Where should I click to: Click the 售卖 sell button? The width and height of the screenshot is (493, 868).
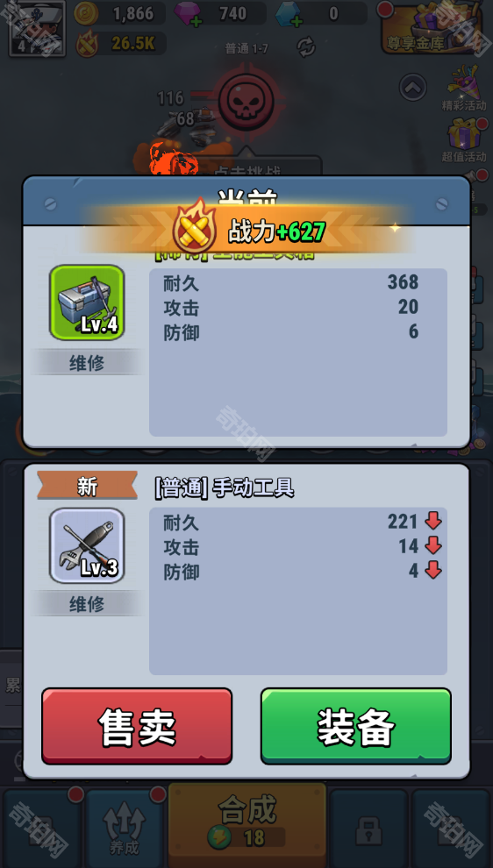137,726
